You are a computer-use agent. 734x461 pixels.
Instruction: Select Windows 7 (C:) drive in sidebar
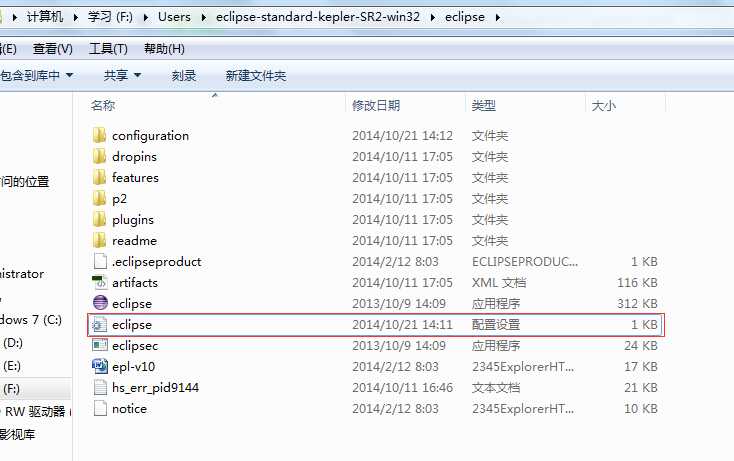pyautogui.click(x=31, y=320)
